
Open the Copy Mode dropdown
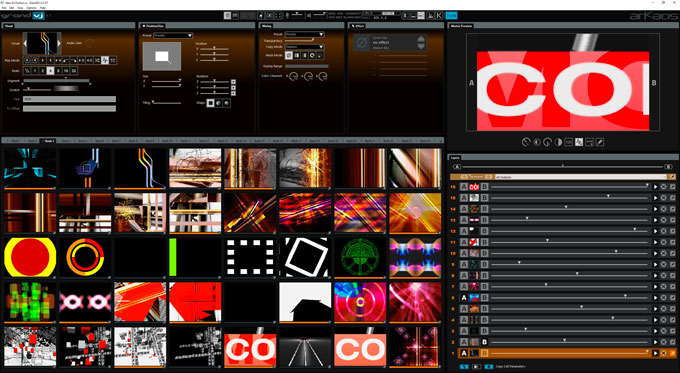[304, 47]
